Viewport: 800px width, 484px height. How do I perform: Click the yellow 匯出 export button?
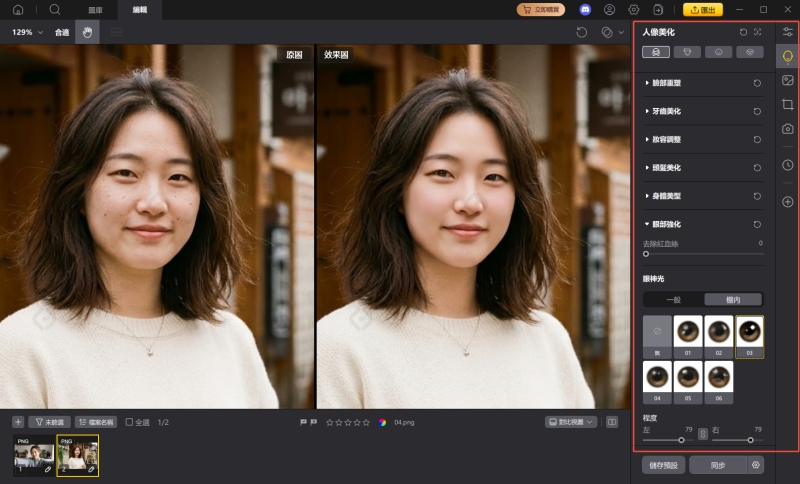(703, 10)
